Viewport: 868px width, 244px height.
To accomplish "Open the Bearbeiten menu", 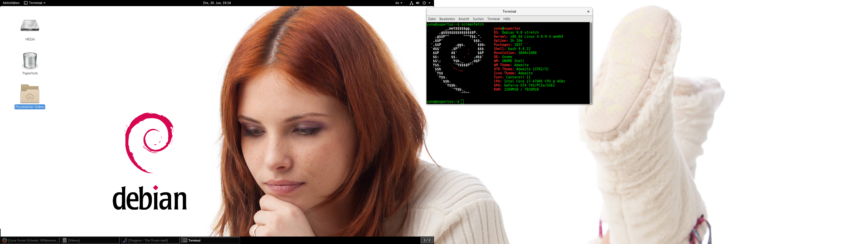I will click(447, 19).
